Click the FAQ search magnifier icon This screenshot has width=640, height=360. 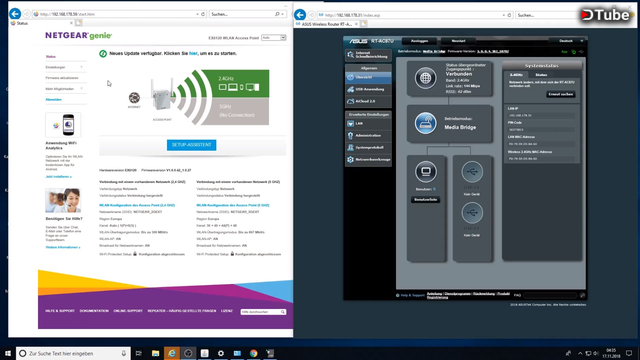(x=582, y=295)
